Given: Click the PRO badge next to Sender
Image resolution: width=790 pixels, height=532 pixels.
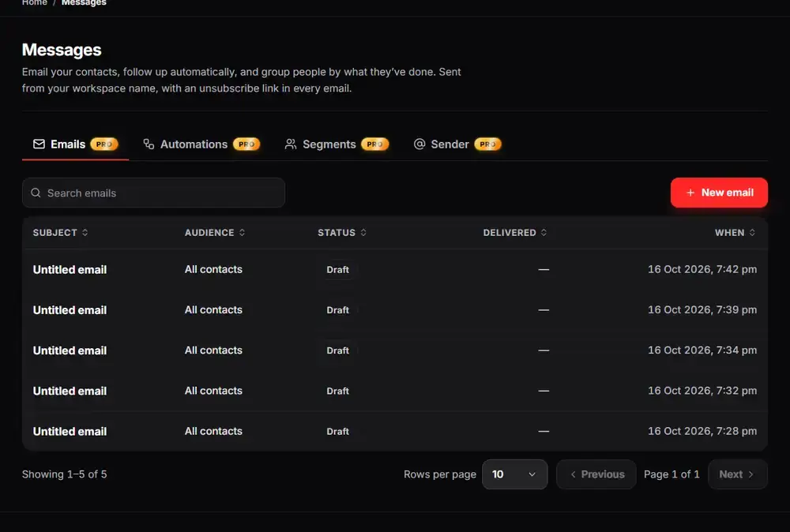Looking at the screenshot, I should [487, 144].
